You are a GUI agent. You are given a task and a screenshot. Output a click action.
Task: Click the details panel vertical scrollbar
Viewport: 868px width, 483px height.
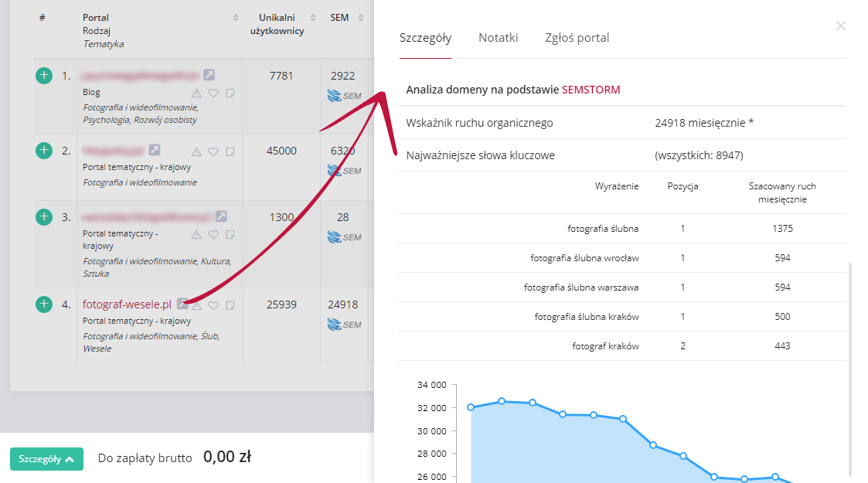[850, 369]
